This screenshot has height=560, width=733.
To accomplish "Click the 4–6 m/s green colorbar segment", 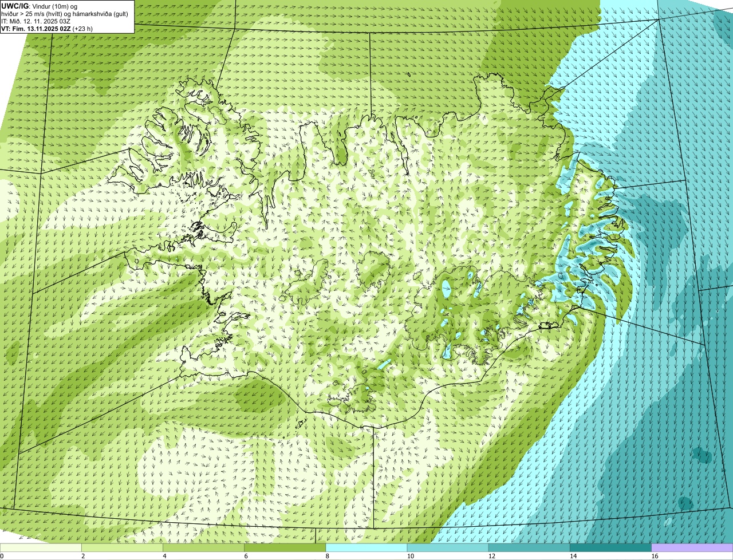I will (204, 548).
